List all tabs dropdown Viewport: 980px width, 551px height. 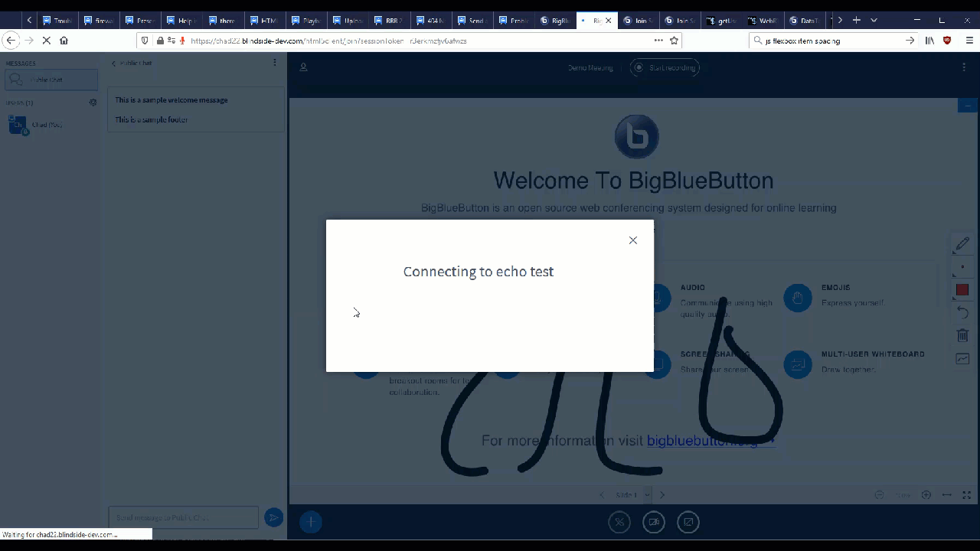pos(874,20)
